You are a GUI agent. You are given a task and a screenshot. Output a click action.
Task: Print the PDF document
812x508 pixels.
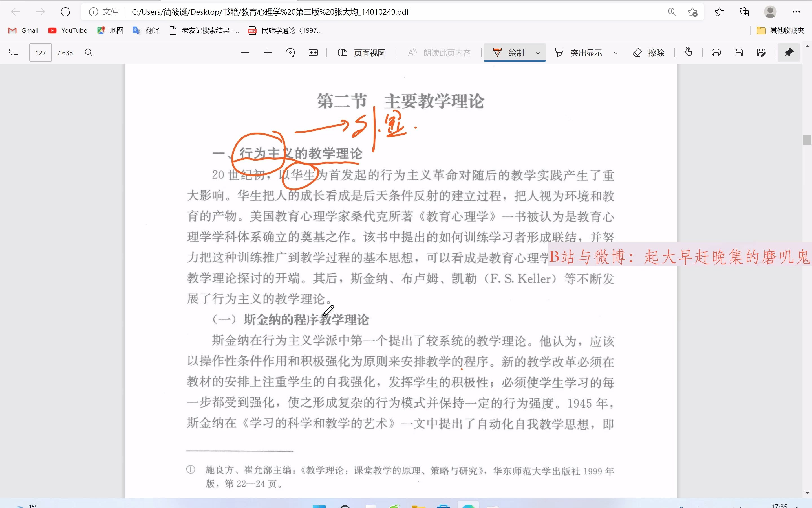[x=716, y=52]
